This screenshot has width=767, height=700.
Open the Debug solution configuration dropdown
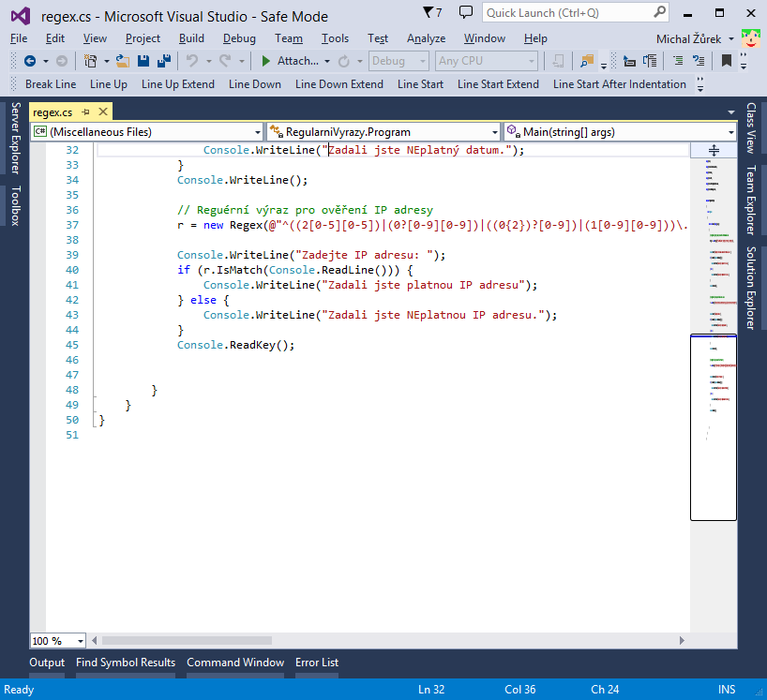pos(399,60)
